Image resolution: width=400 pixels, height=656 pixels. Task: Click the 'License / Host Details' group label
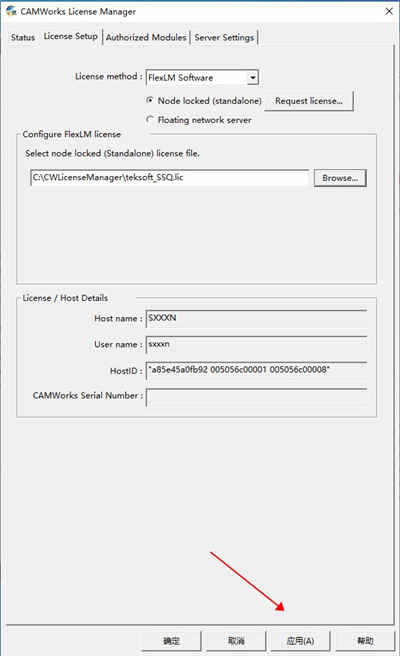click(65, 298)
